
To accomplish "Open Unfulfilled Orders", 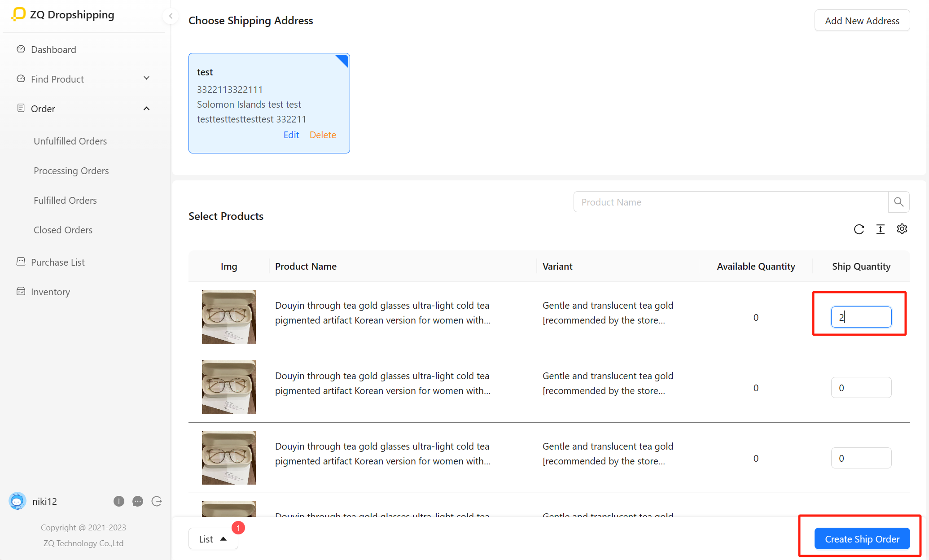I will click(x=70, y=141).
